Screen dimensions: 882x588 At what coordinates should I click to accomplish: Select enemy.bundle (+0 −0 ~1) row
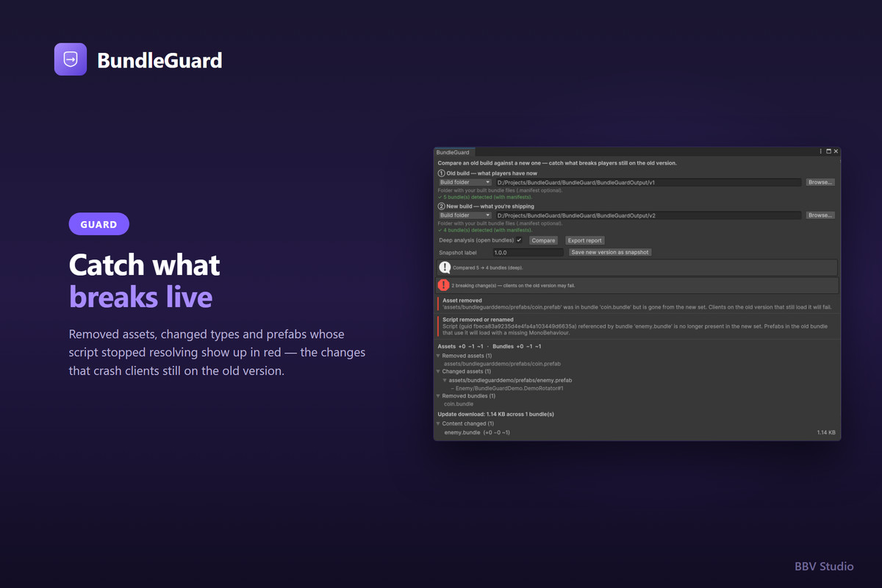(x=477, y=433)
